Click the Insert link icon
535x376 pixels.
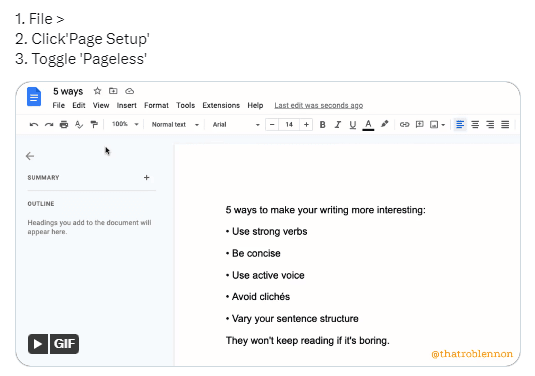pyautogui.click(x=404, y=125)
